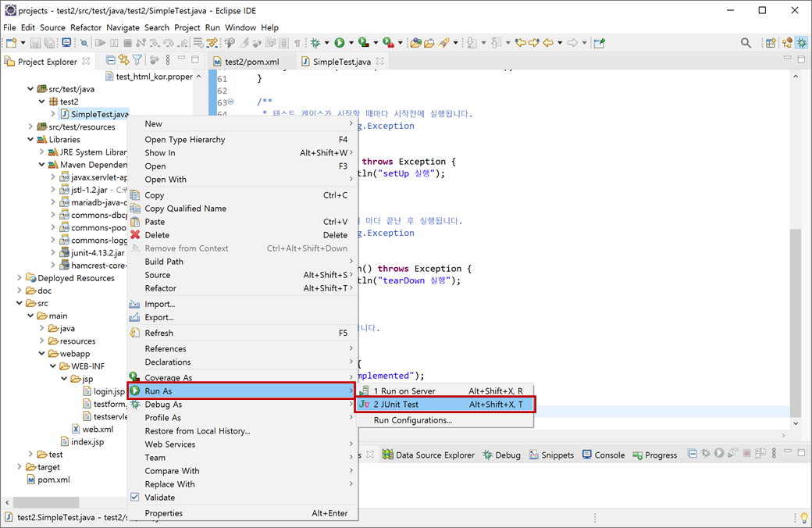Viewport: 812px width, 528px height.
Task: Toggle Show Whitespace Characters pilcrow icon
Action: click(x=297, y=43)
